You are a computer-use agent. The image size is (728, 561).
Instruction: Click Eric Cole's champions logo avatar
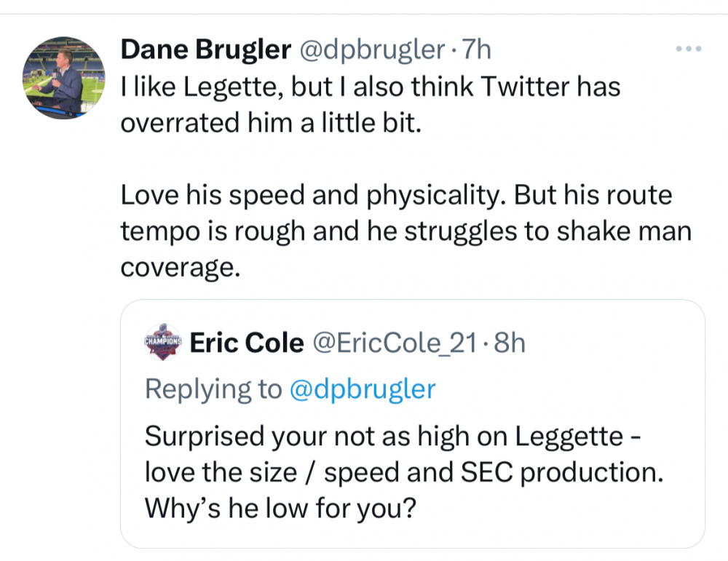(163, 343)
